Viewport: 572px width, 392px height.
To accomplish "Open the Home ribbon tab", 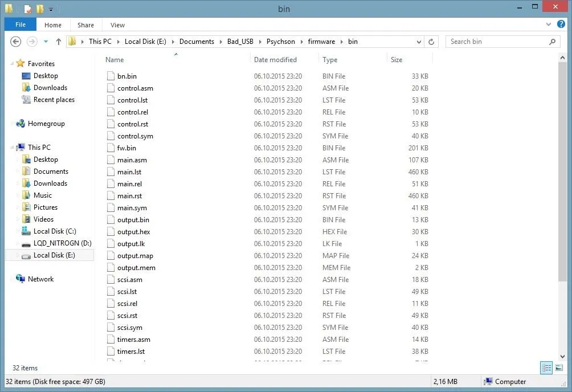I will point(53,25).
